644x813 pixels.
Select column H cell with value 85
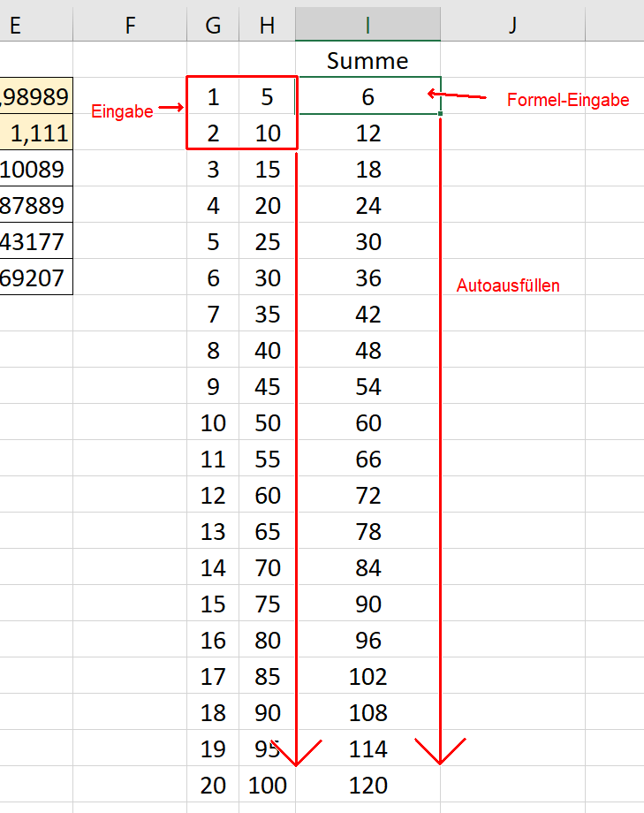(267, 677)
